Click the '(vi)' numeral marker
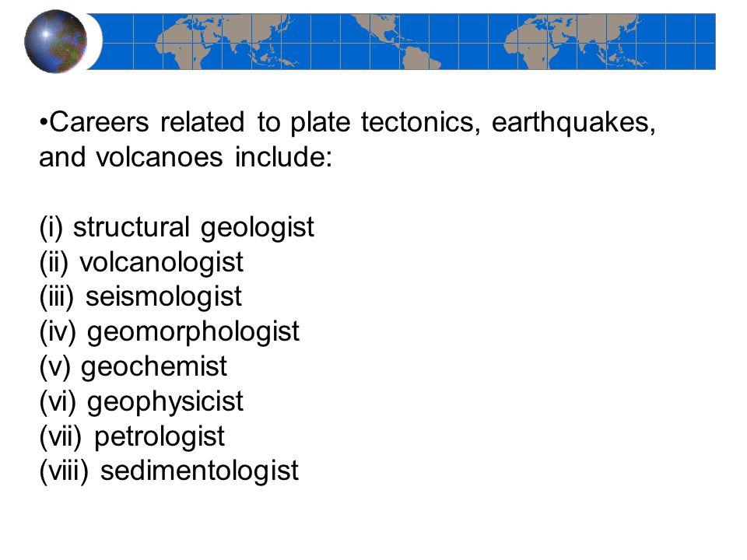Screen dimensions: 747x560 58,402
